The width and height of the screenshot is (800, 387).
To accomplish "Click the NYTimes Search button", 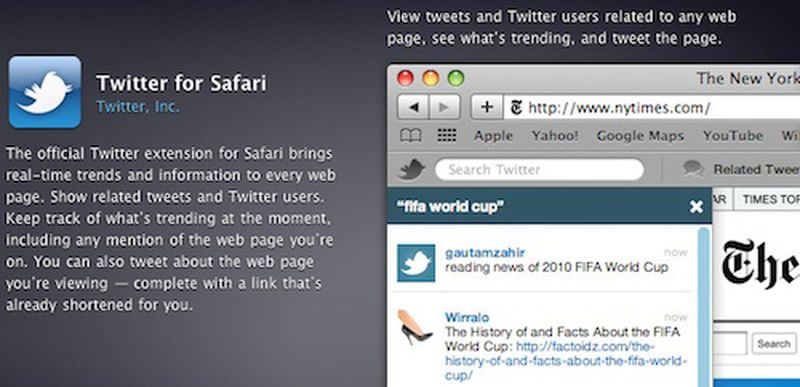I will click(774, 344).
